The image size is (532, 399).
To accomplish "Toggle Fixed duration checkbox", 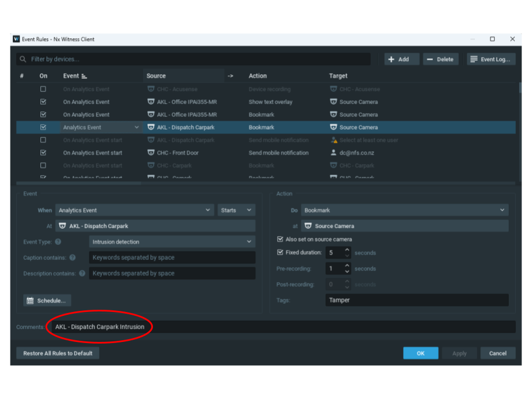I will coord(280,253).
